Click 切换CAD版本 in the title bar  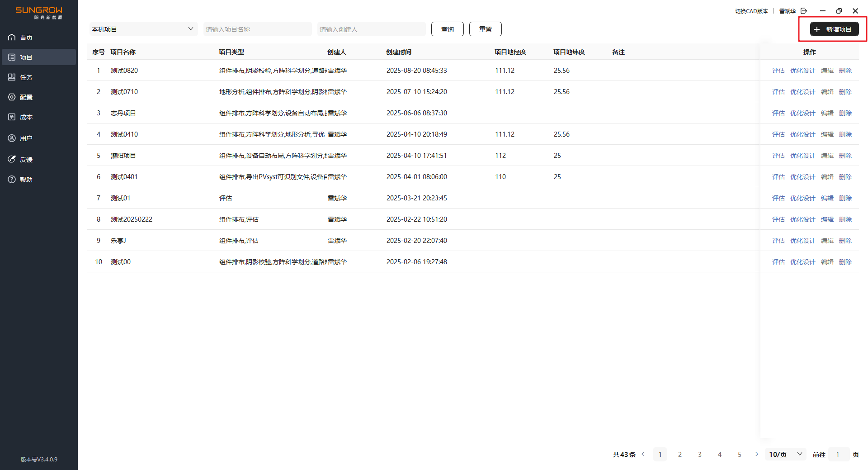[751, 11]
